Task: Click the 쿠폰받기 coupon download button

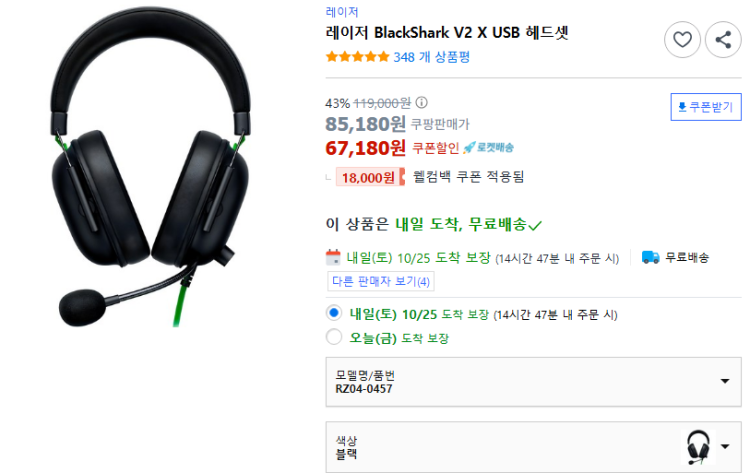Action: [x=706, y=107]
